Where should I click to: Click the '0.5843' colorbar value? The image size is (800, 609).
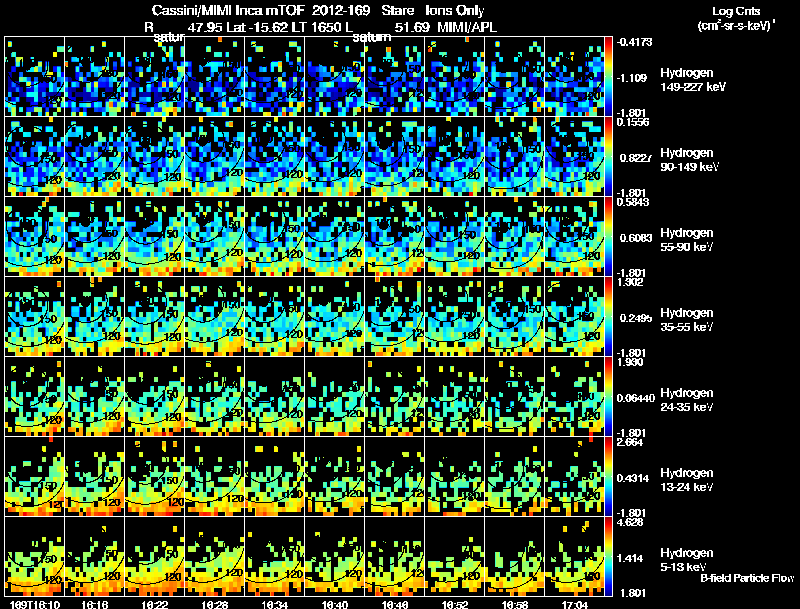click(x=633, y=202)
